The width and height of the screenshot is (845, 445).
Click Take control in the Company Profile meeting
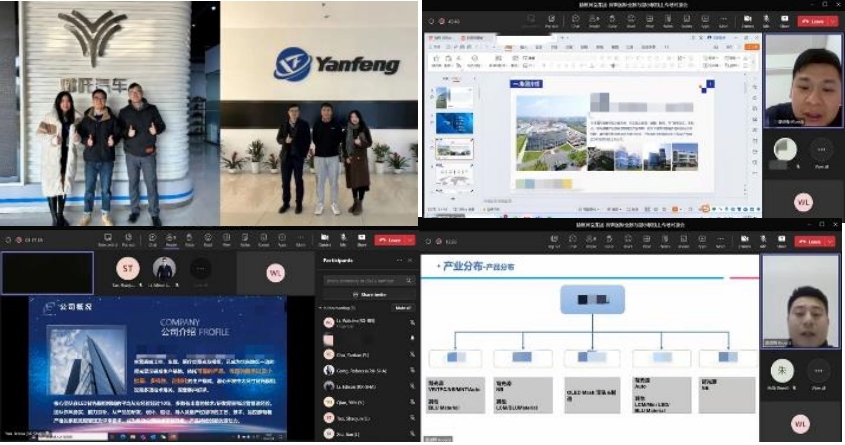pyautogui.click(x=108, y=240)
